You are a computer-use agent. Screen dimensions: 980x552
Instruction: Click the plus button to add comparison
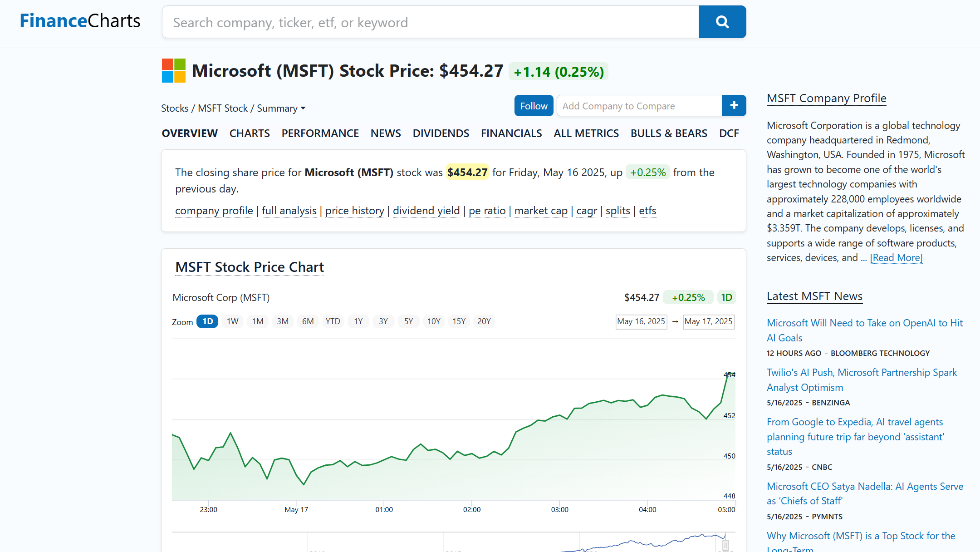click(734, 105)
